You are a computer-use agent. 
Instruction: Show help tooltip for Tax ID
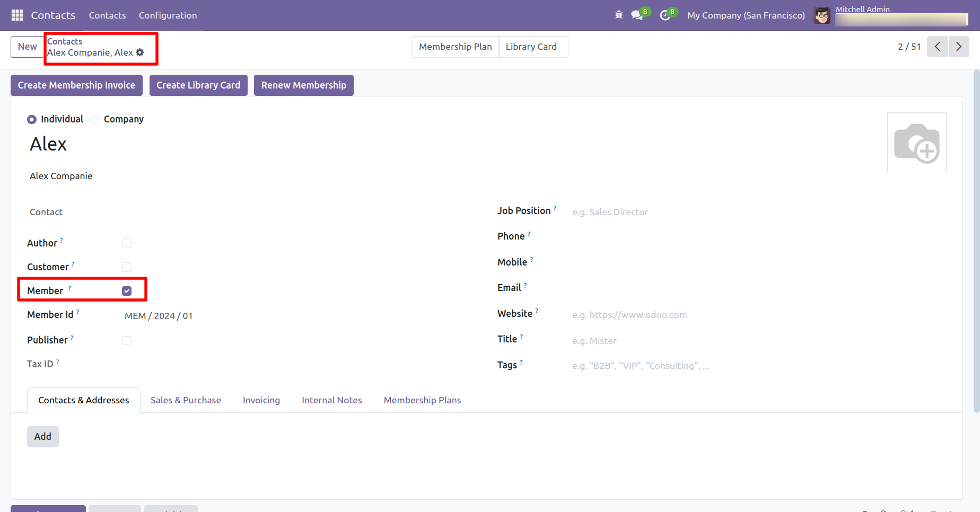click(58, 361)
